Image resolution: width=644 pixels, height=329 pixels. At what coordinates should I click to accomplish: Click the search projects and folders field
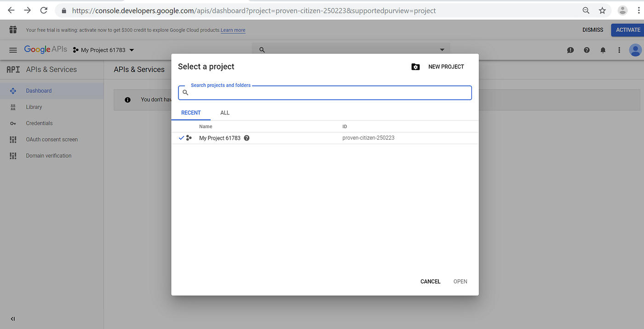coord(325,92)
